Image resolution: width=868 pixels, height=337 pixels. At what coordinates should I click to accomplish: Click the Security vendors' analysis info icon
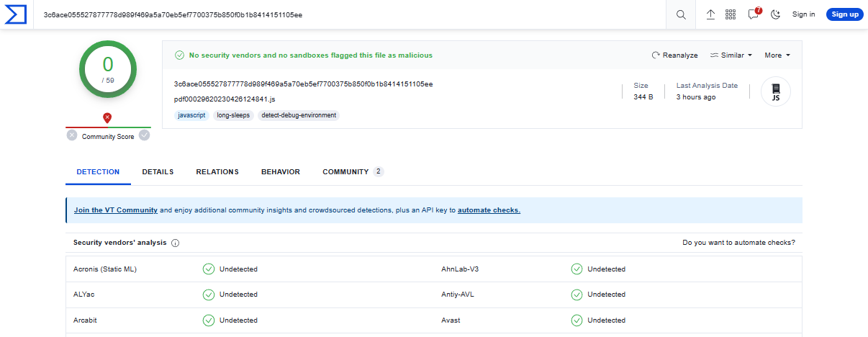[x=176, y=243]
